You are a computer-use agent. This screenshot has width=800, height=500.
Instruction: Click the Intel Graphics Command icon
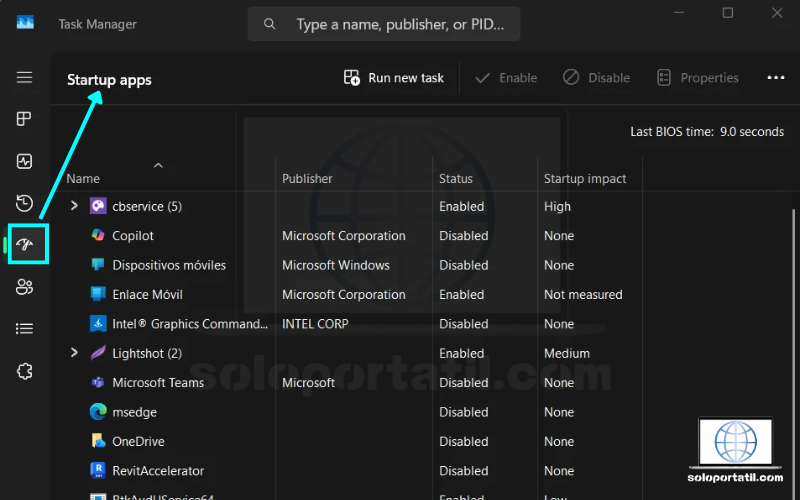[98, 323]
